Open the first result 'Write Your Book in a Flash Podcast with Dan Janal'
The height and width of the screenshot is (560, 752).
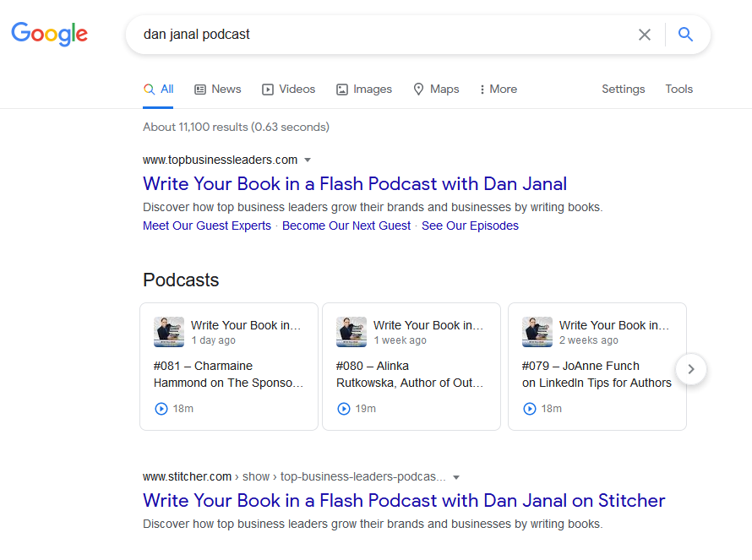coord(354,183)
